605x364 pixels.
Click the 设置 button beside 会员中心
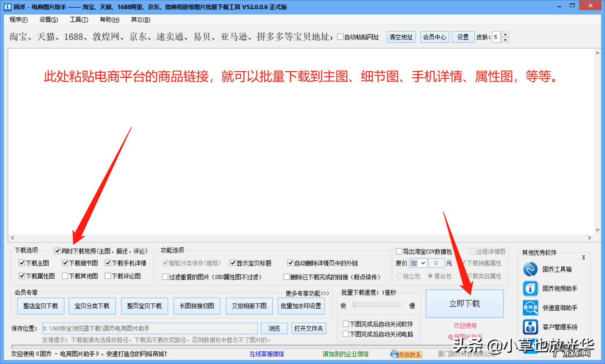(x=463, y=37)
